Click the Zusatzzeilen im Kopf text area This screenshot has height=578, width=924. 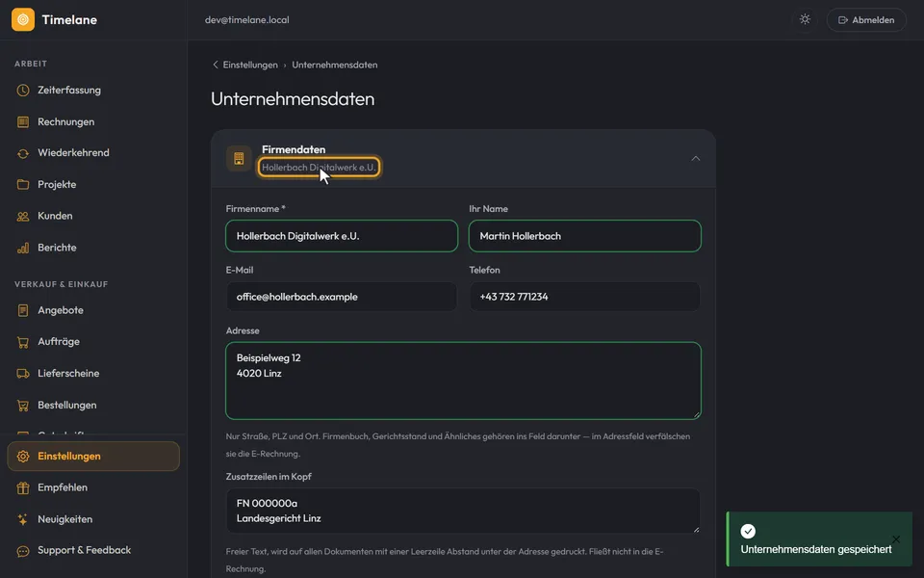tap(463, 511)
